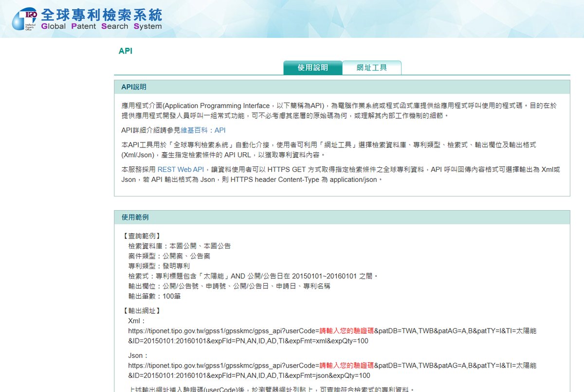Image resolution: width=584 pixels, height=392 pixels.
Task: Click the 全球專利檢索系統 site title
Action: (102, 14)
